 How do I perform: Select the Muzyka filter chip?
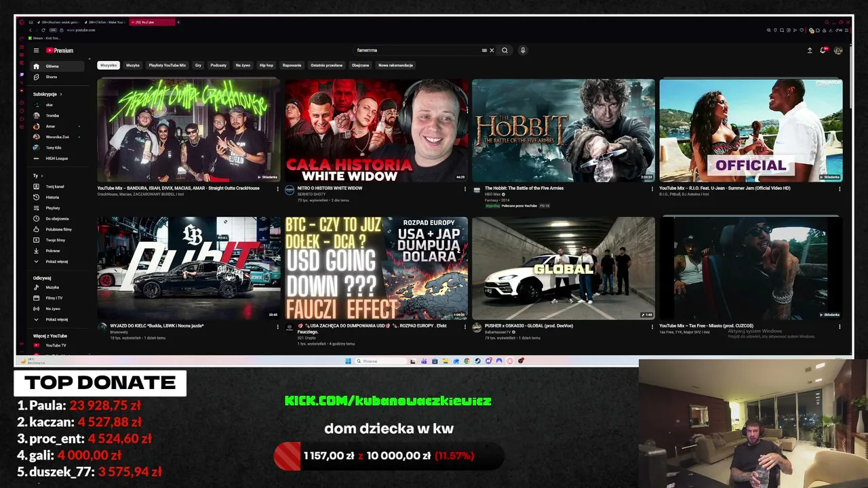133,66
